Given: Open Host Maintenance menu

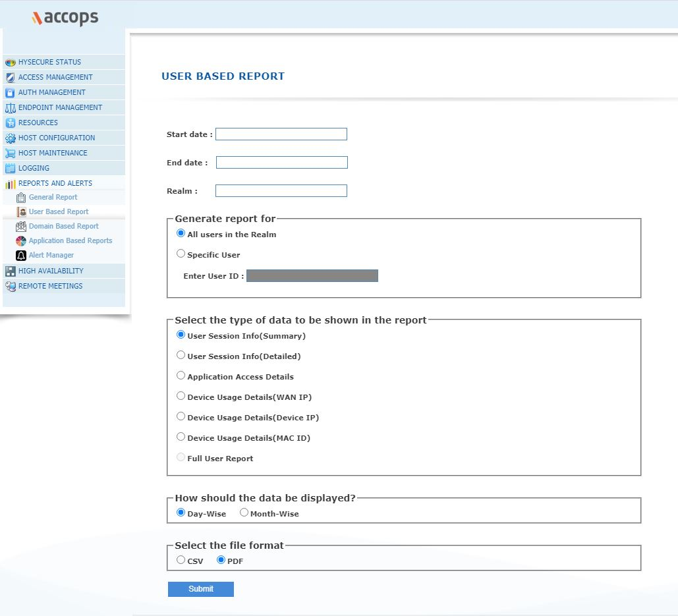Looking at the screenshot, I should coord(64,153).
